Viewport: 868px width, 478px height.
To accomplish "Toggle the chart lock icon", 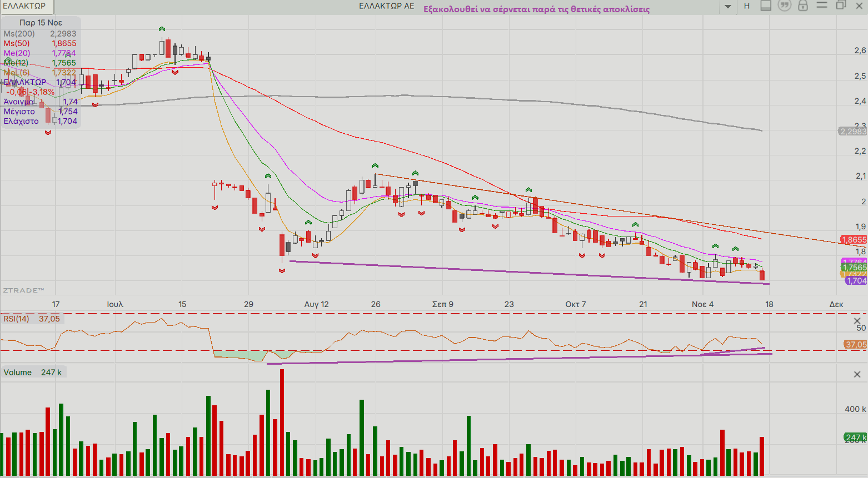I will [x=802, y=6].
